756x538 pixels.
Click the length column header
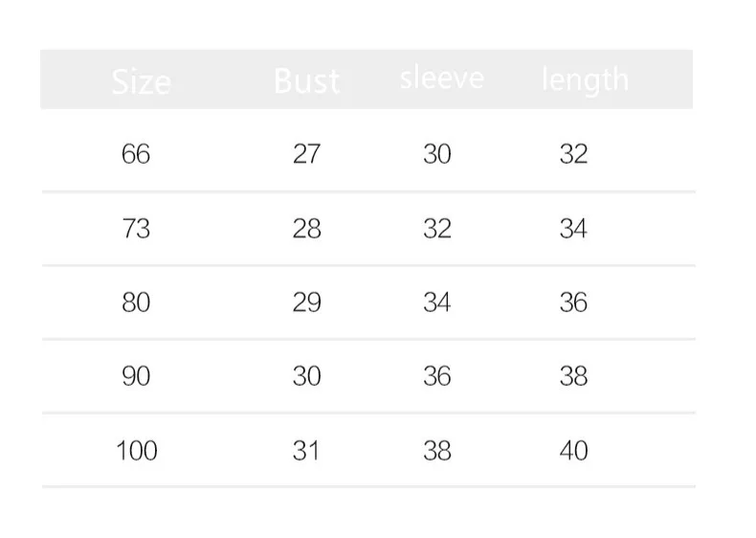coord(585,79)
